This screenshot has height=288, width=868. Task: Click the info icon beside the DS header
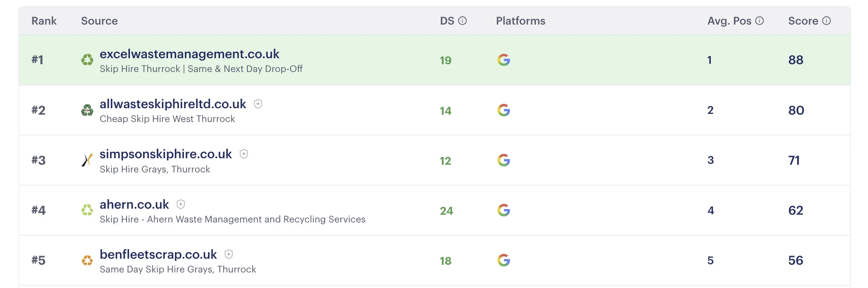pyautogui.click(x=463, y=20)
